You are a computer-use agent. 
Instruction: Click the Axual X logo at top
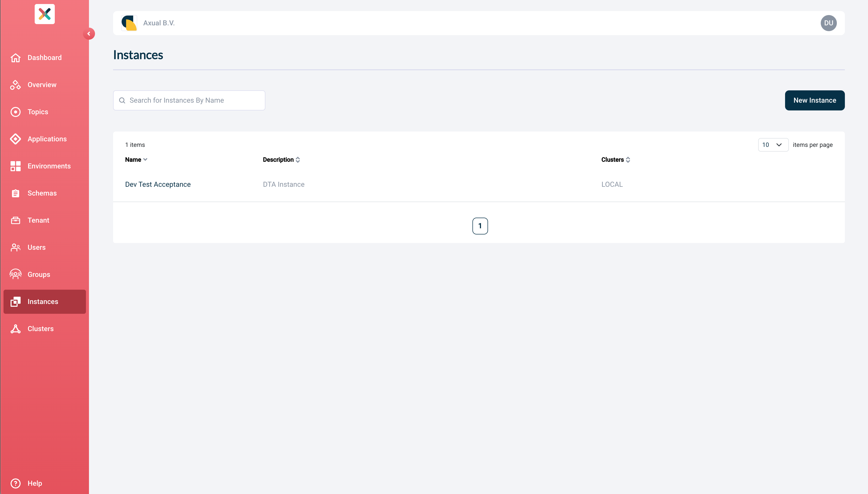click(x=44, y=14)
